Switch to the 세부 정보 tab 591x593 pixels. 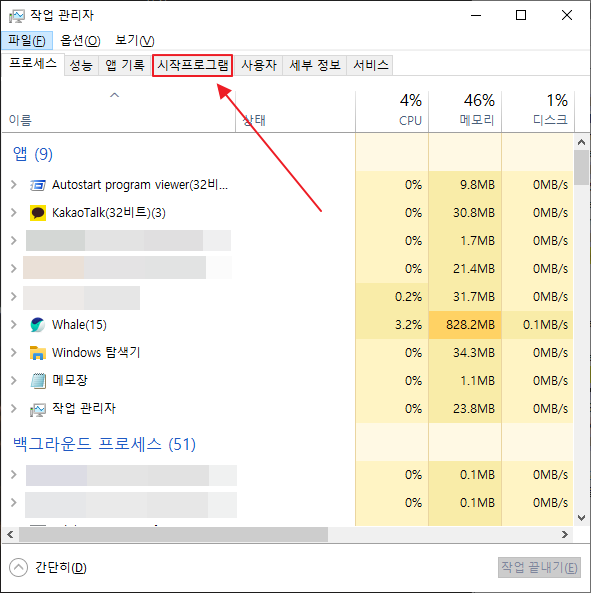click(x=315, y=65)
